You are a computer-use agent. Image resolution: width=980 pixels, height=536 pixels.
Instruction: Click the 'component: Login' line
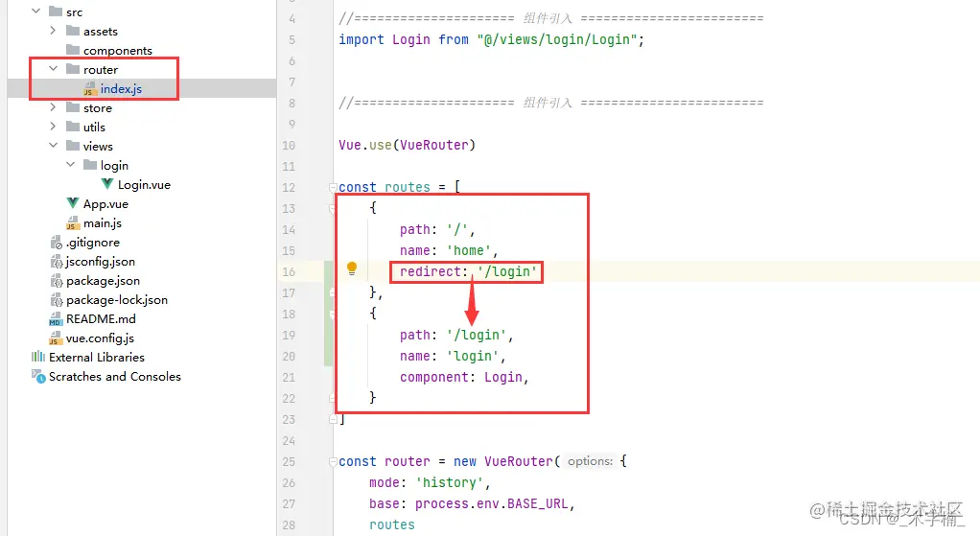(464, 378)
